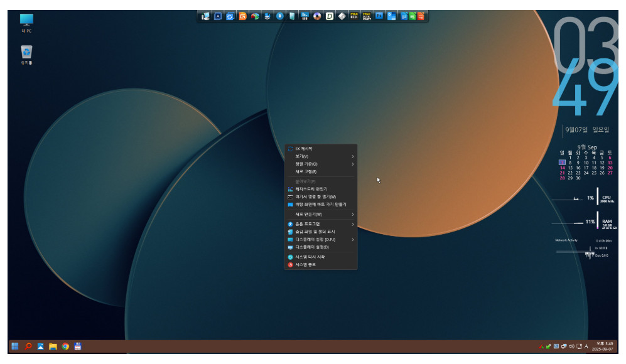Image resolution: width=626 pixels, height=364 pixels.
Task: Click 시스템 종료 to shut down
Action: (x=306, y=265)
